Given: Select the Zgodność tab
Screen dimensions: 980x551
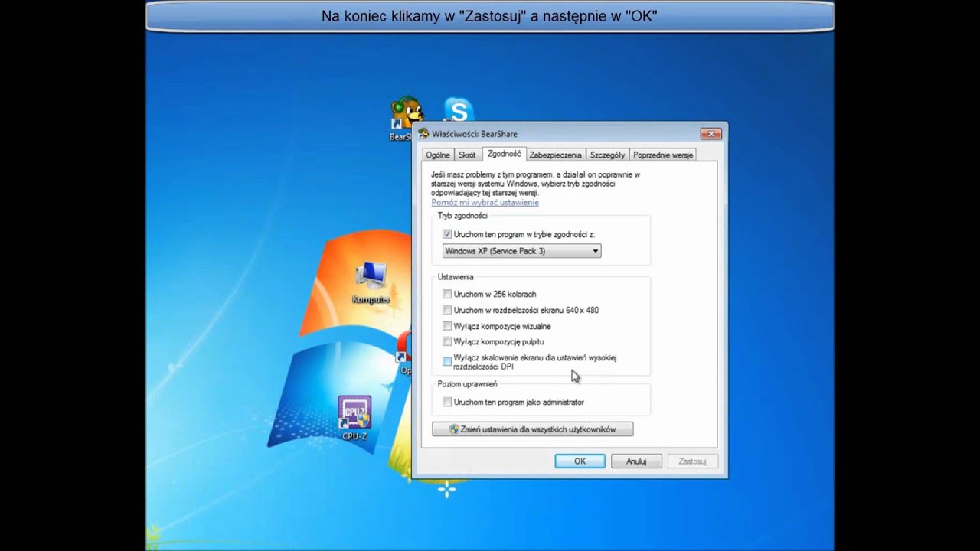Looking at the screenshot, I should 505,154.
